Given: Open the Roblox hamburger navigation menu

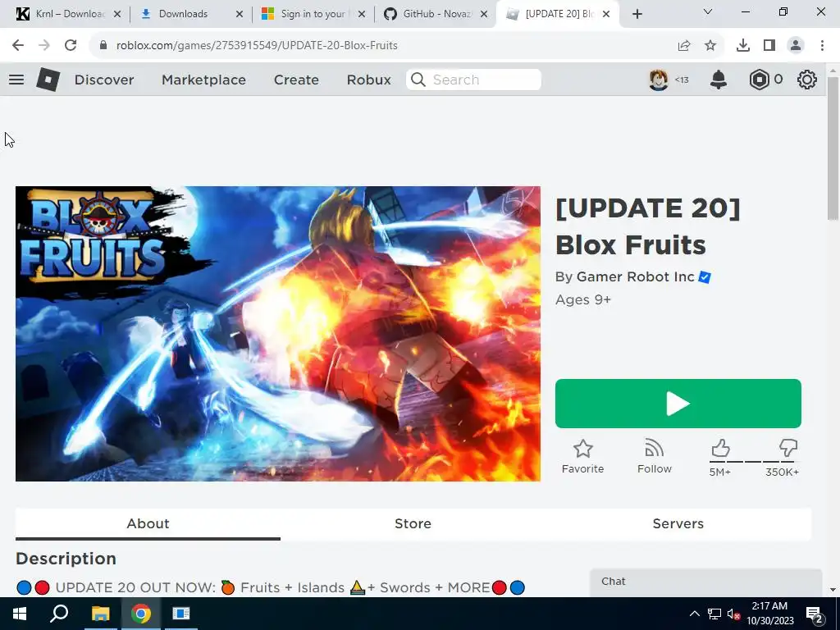Looking at the screenshot, I should pyautogui.click(x=16, y=80).
